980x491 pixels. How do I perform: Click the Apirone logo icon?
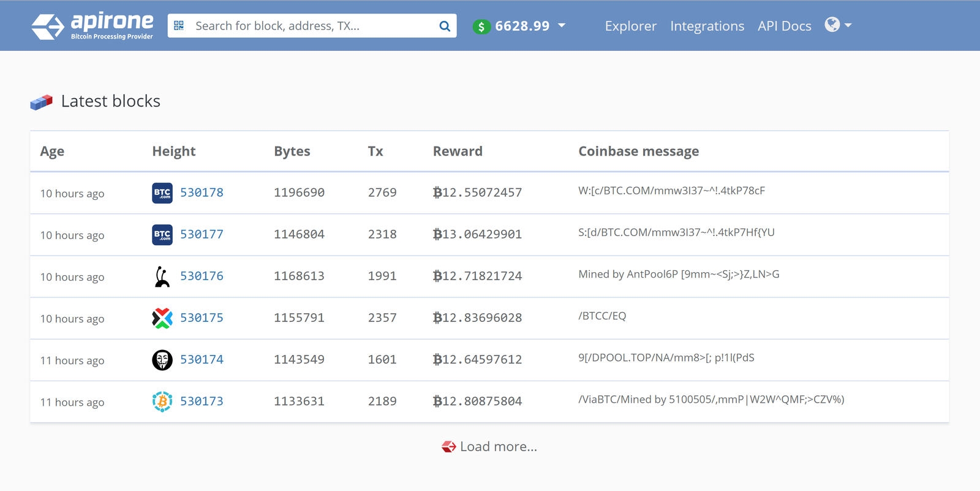tap(47, 26)
